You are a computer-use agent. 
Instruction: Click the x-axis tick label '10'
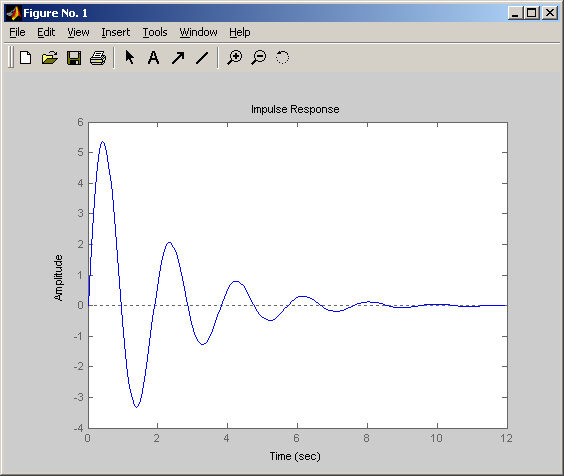(436, 438)
